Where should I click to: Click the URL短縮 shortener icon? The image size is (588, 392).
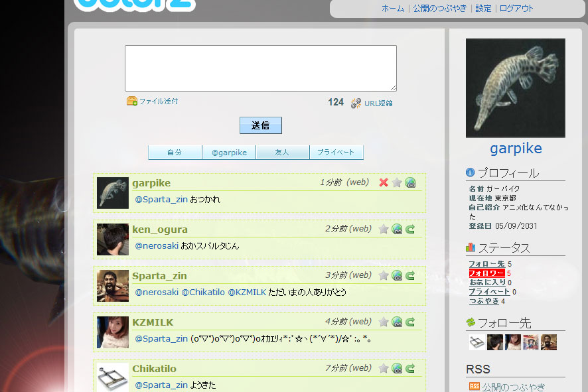coord(356,103)
